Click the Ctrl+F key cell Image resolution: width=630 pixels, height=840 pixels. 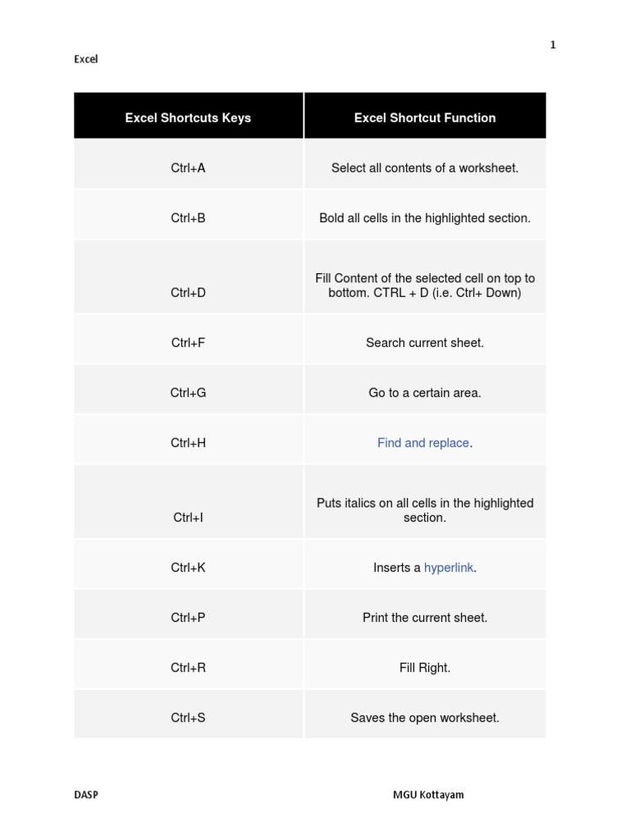[x=188, y=343]
